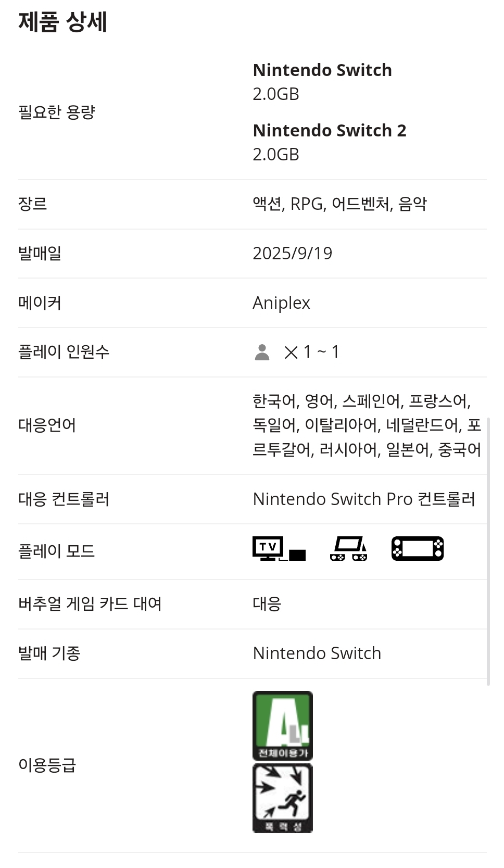504x868 pixels.
Task: Click the handheld mode play icon
Action: (x=418, y=549)
